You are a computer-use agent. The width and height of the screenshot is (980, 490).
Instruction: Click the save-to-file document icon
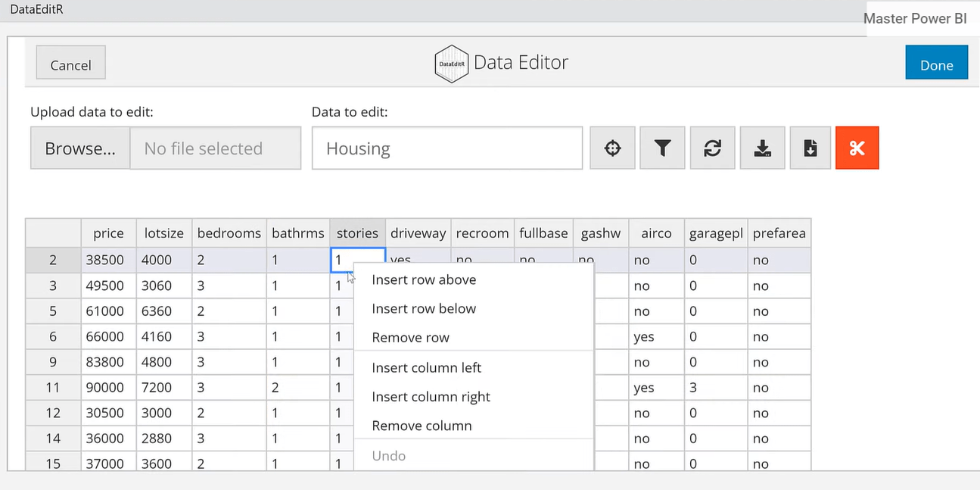[x=810, y=148]
